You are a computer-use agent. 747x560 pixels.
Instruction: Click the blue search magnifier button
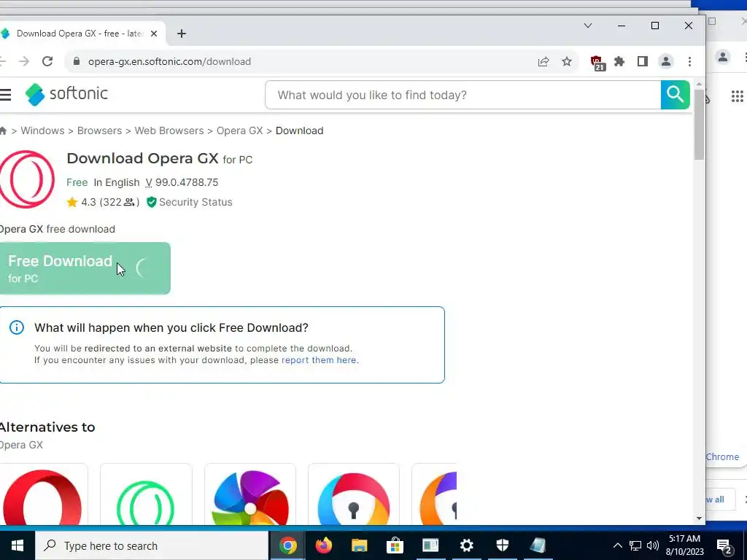pyautogui.click(x=675, y=95)
